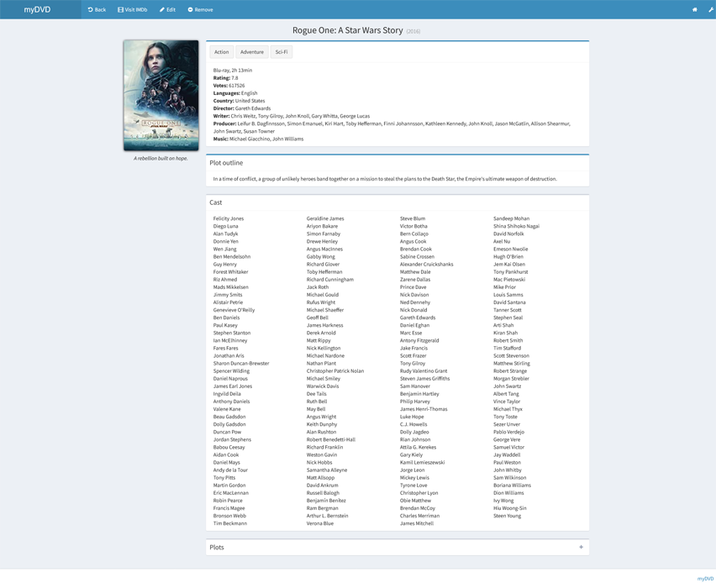
Task: Click the Plots panel heading
Action: click(x=217, y=547)
